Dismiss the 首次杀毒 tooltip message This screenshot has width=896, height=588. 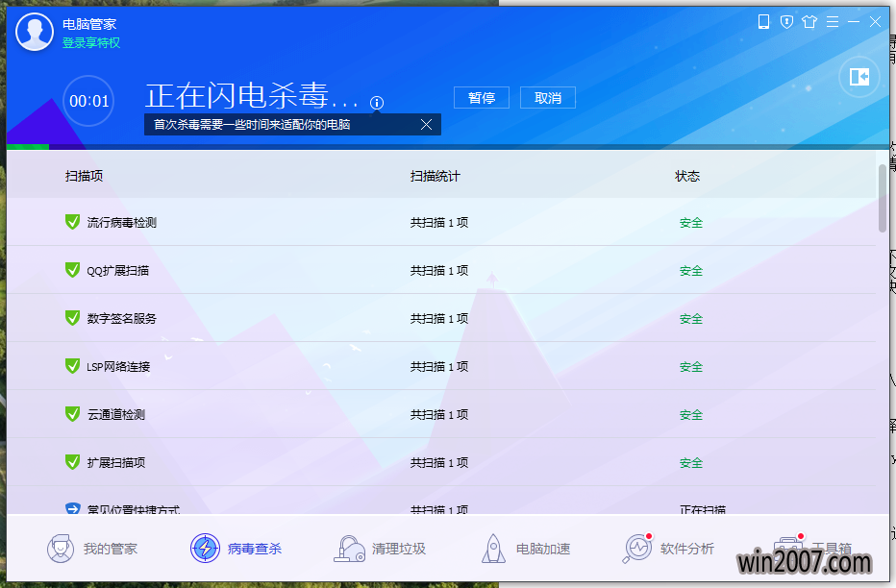[x=426, y=125]
